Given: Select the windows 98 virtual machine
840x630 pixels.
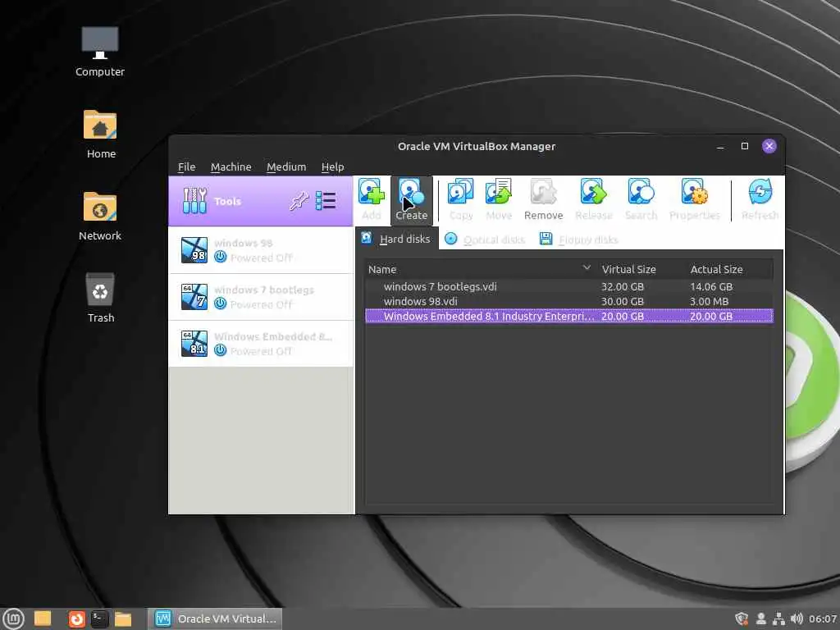Looking at the screenshot, I should (x=261, y=250).
